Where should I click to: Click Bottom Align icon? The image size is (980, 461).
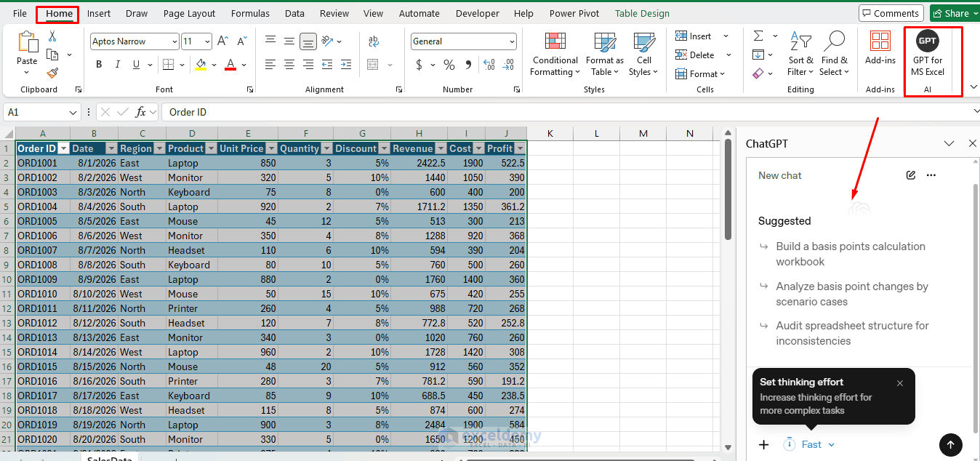point(308,41)
